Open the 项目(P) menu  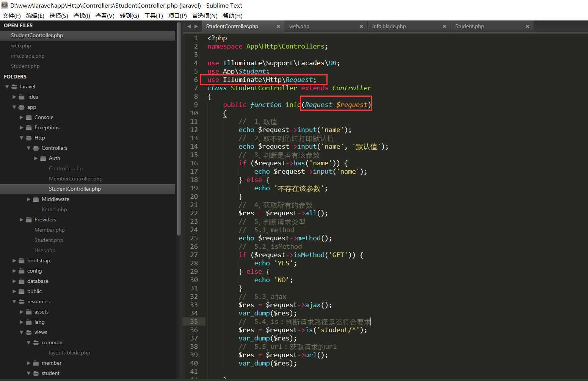pyautogui.click(x=177, y=16)
